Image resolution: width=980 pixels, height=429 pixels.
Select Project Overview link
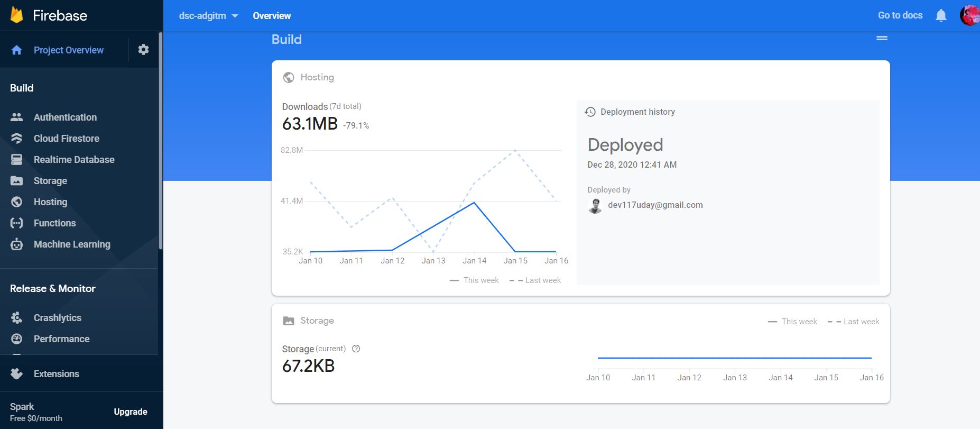click(x=69, y=50)
